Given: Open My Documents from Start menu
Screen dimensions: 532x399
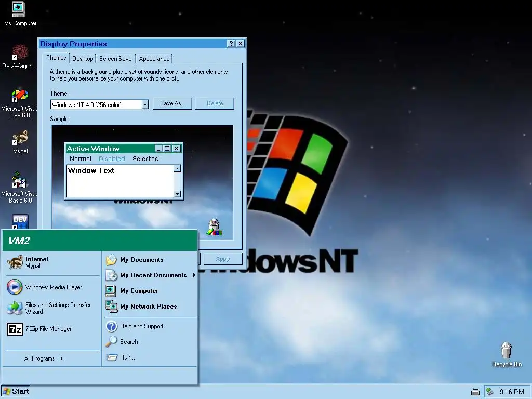Looking at the screenshot, I should click(x=150, y=260).
